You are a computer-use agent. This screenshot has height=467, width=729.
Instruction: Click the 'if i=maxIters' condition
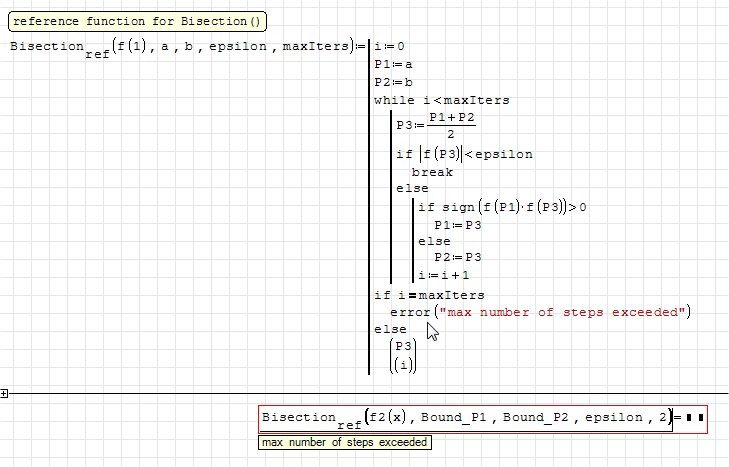[x=429, y=295]
